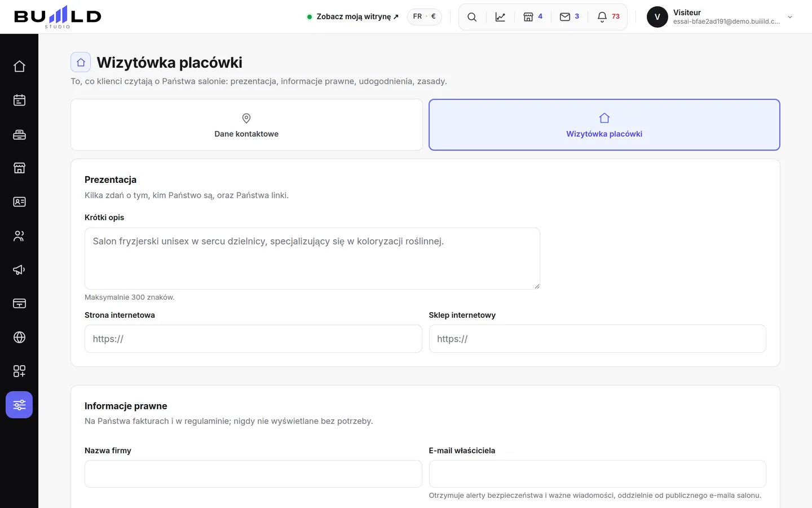Image resolution: width=812 pixels, height=508 pixels.
Task: Click the E-mail właściciela input field
Action: pyautogui.click(x=598, y=474)
